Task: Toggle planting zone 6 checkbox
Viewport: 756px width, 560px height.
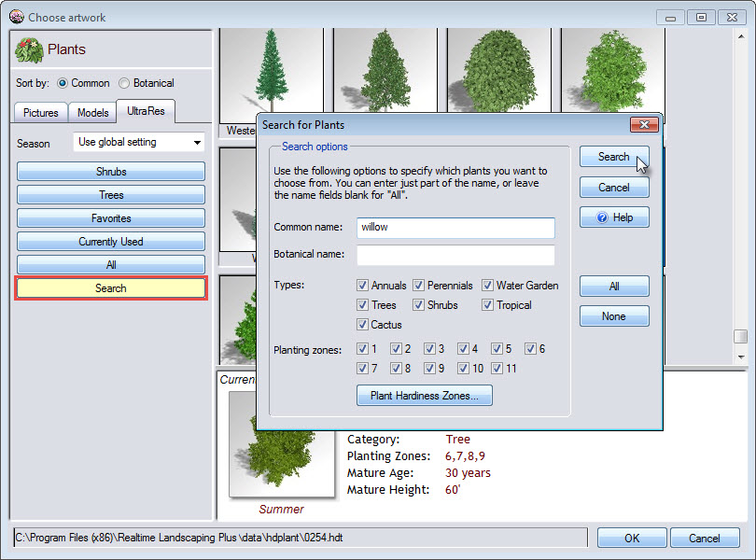Action: pos(531,349)
